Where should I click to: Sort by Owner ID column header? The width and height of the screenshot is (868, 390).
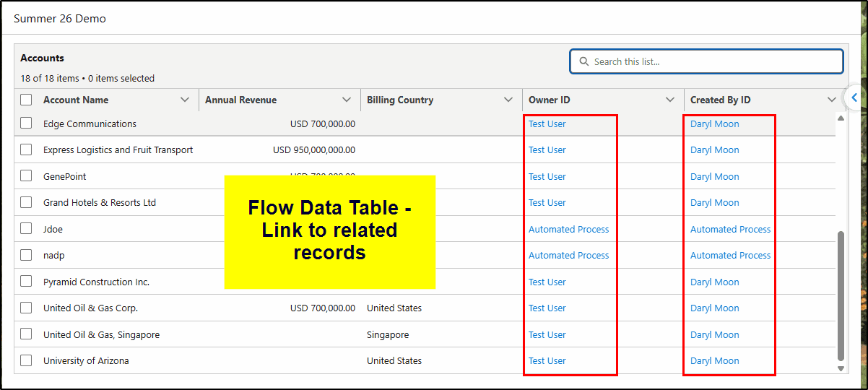coord(549,100)
